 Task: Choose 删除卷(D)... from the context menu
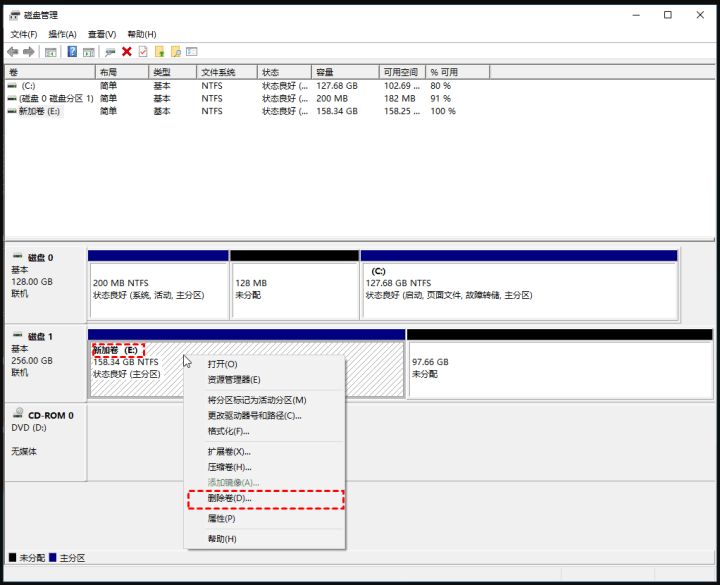[229, 498]
